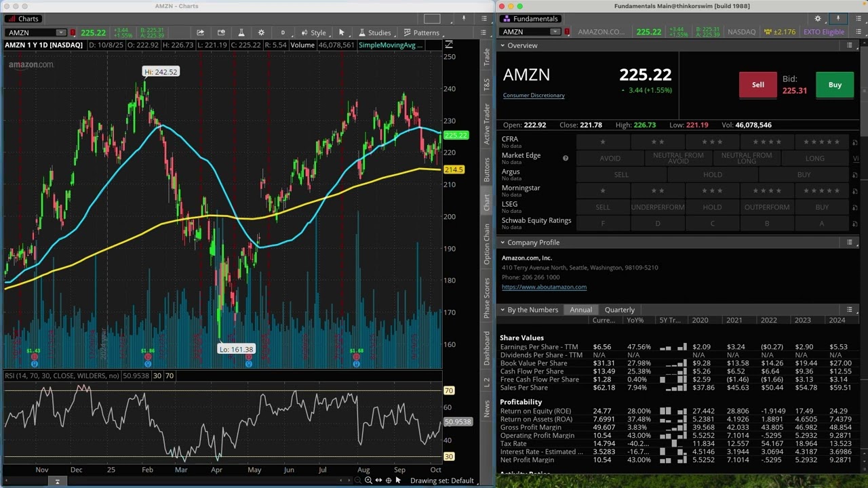The image size is (868, 488).
Task: Open the Consumer Discretionary sector link
Action: pos(534,96)
